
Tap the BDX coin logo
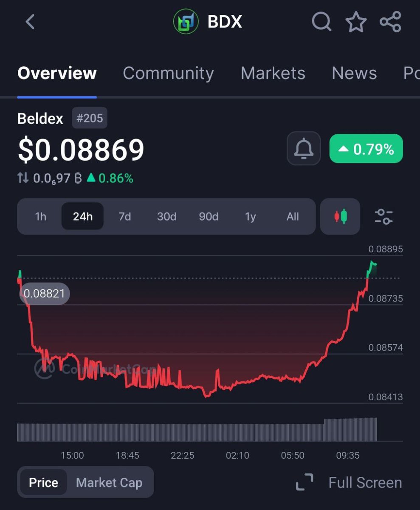click(186, 22)
